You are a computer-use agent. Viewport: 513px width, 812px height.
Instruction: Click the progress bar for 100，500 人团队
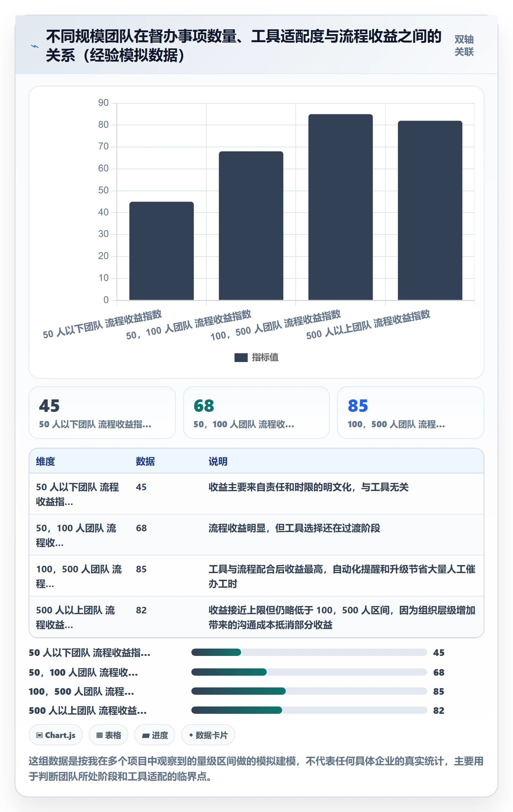[x=309, y=691]
